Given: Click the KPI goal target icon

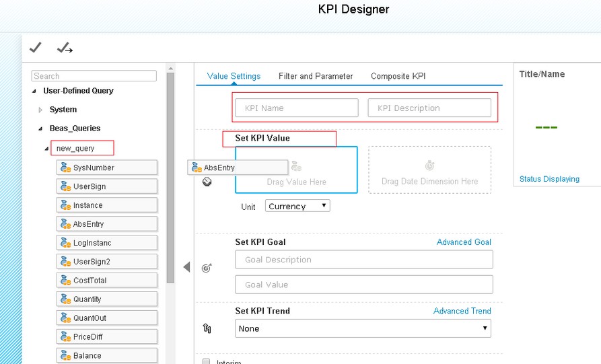Looking at the screenshot, I should click(x=207, y=268).
